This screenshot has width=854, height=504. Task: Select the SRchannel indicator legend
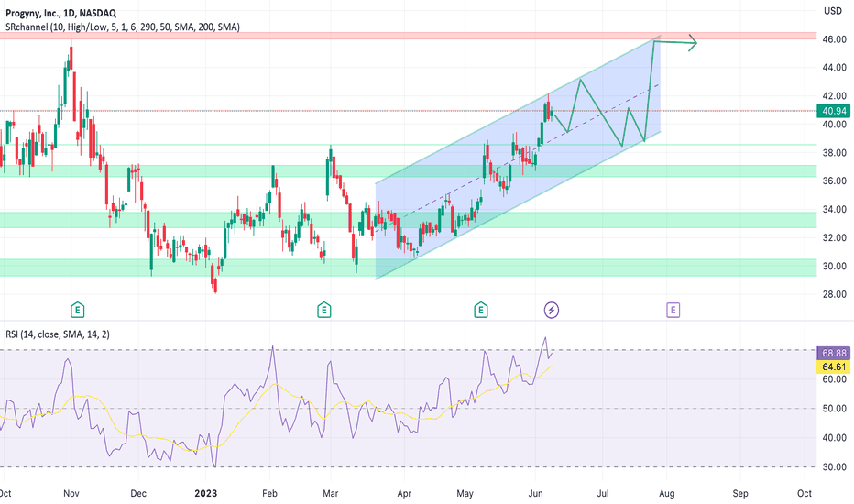point(123,27)
